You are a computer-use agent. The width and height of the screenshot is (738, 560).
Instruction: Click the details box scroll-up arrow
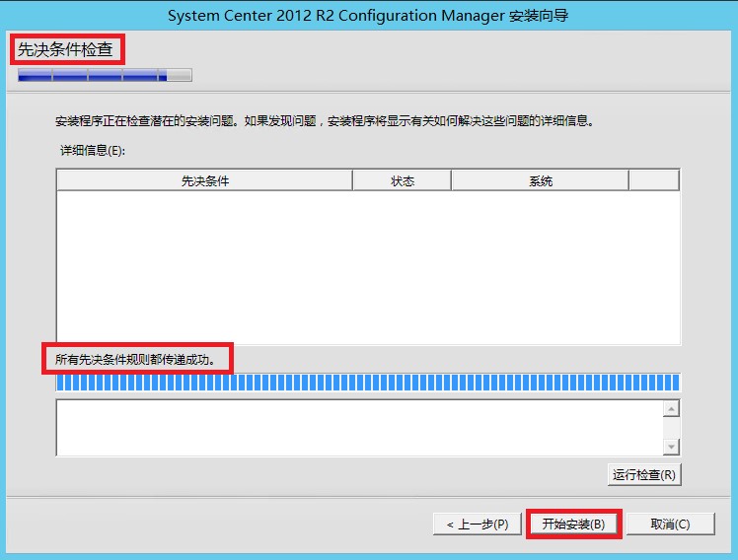pos(671,409)
